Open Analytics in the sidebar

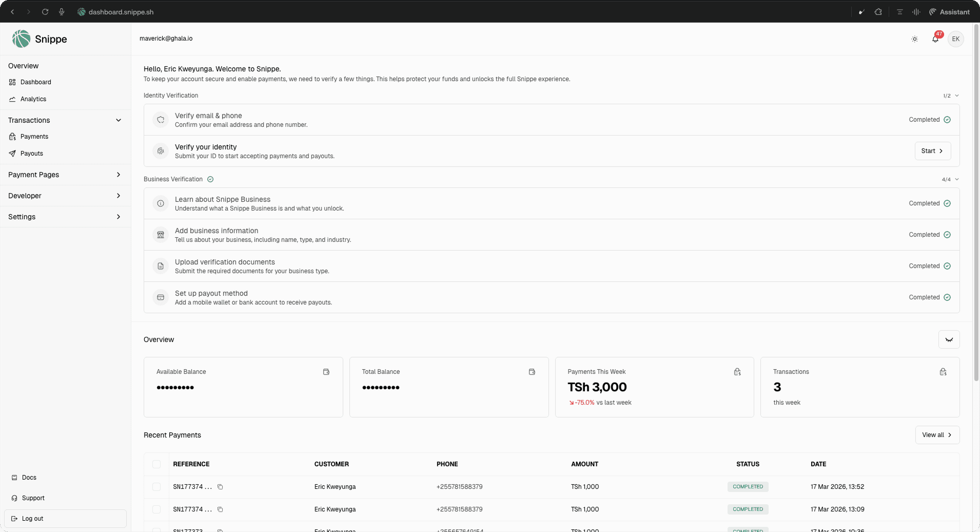point(33,99)
